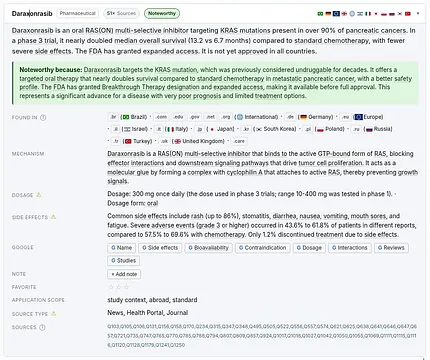
Task: Click the GOOGLE row label
Action: (x=22, y=248)
